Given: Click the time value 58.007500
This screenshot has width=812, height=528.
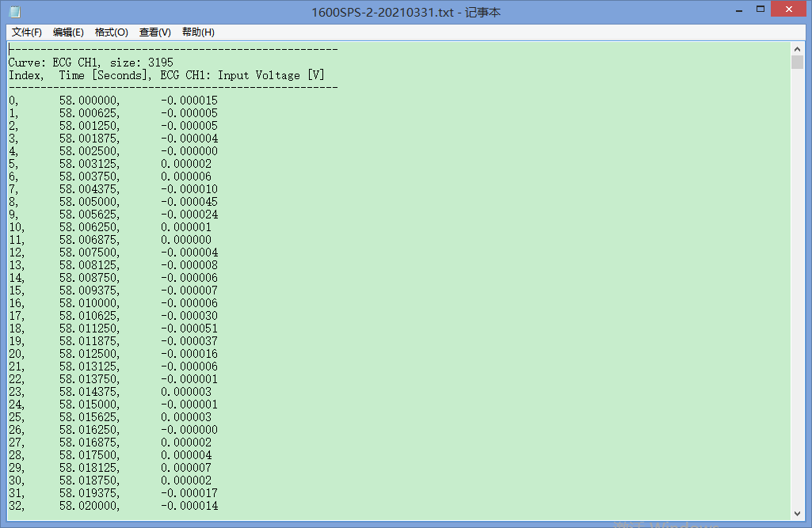Looking at the screenshot, I should point(89,253).
